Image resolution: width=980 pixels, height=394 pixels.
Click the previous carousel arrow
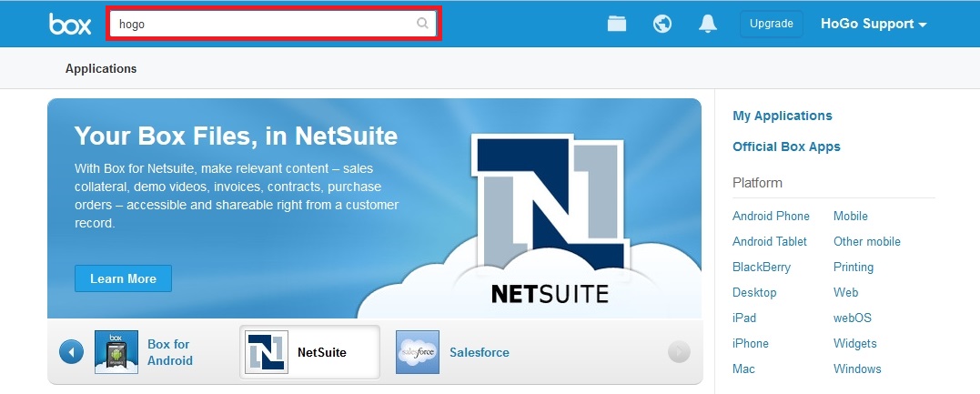(x=71, y=352)
